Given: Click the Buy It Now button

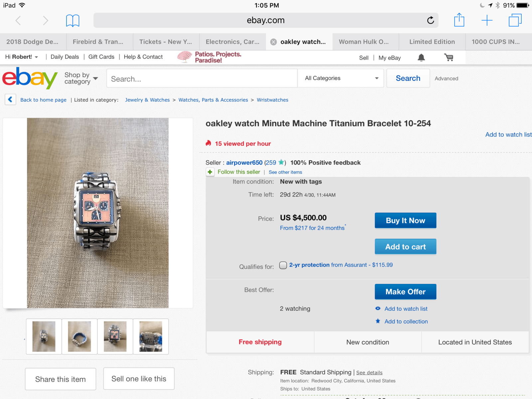Looking at the screenshot, I should [405, 220].
